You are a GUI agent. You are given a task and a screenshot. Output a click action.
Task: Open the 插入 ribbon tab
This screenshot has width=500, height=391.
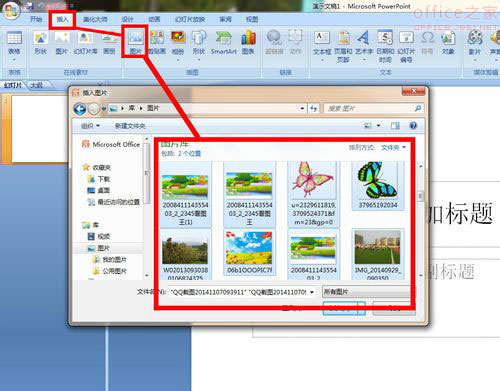coord(62,19)
